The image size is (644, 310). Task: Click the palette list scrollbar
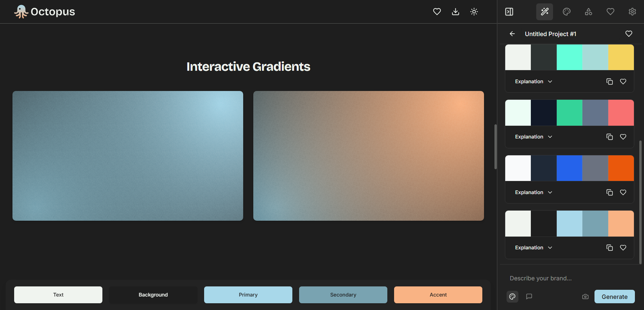(640, 202)
